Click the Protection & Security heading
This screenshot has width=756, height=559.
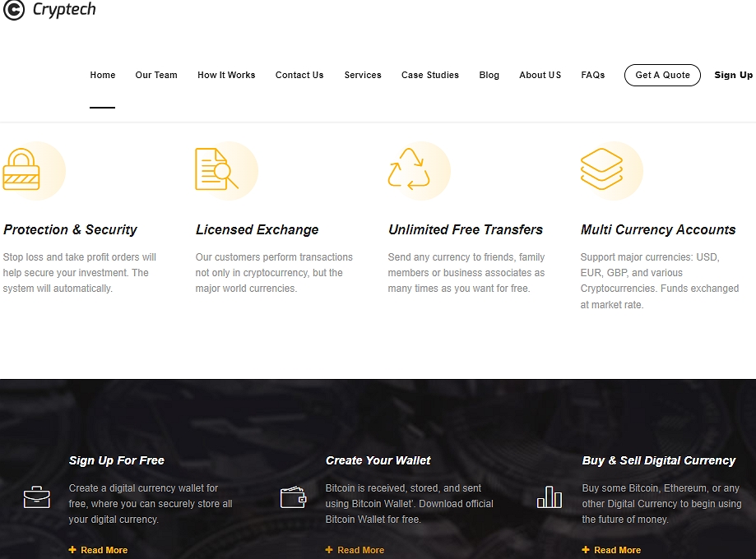tap(70, 229)
